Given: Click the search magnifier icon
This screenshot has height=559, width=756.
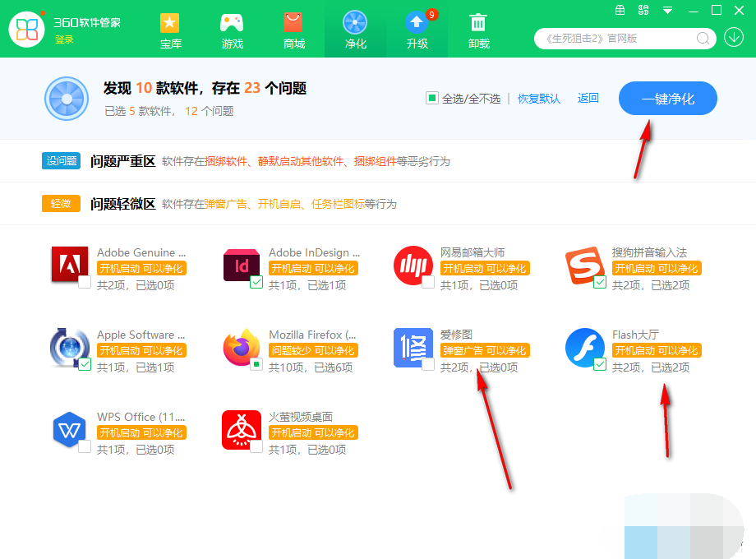Looking at the screenshot, I should pos(703,38).
